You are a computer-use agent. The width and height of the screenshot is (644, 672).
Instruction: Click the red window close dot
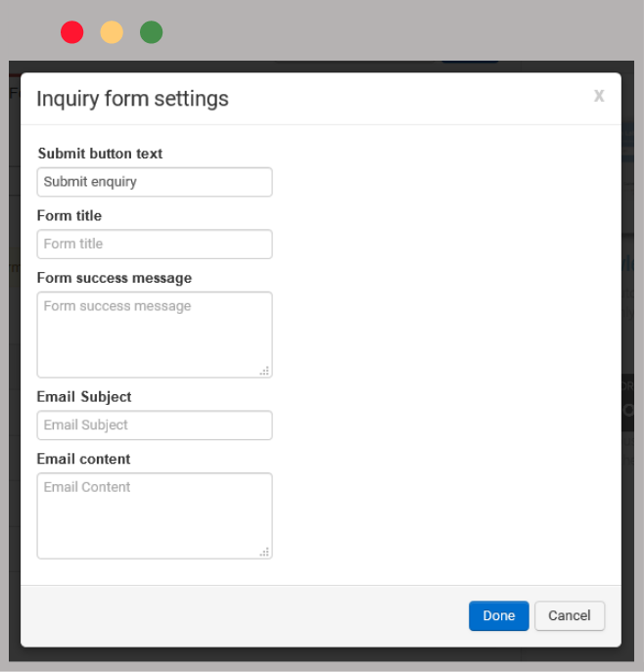(x=71, y=32)
